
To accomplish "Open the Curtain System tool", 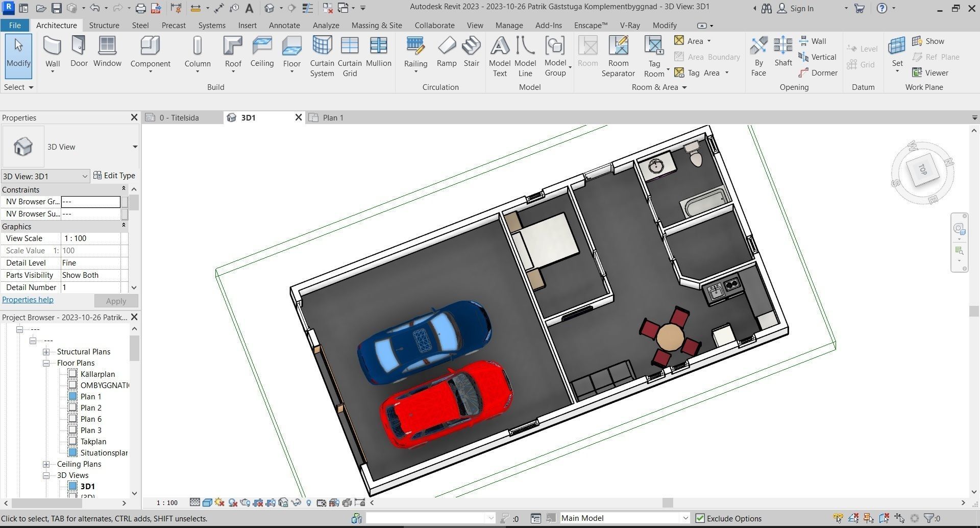I will click(x=322, y=57).
